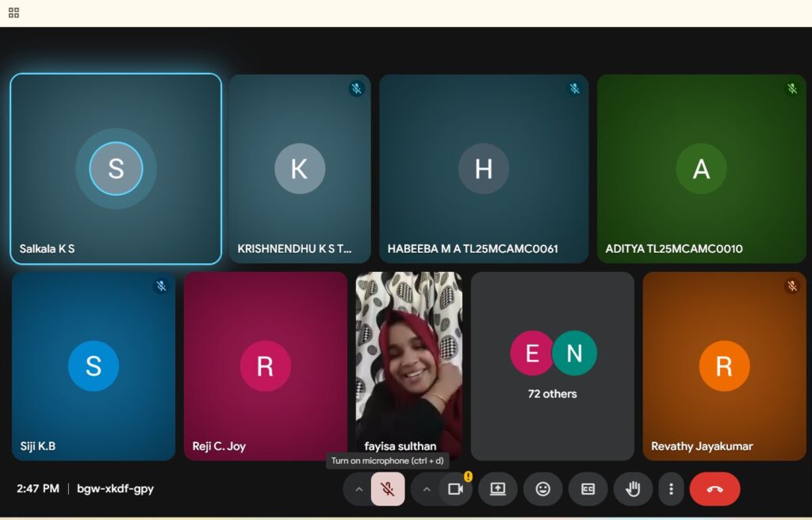Click the grid icon in top-left corner
The width and height of the screenshot is (812, 520).
tap(13, 13)
